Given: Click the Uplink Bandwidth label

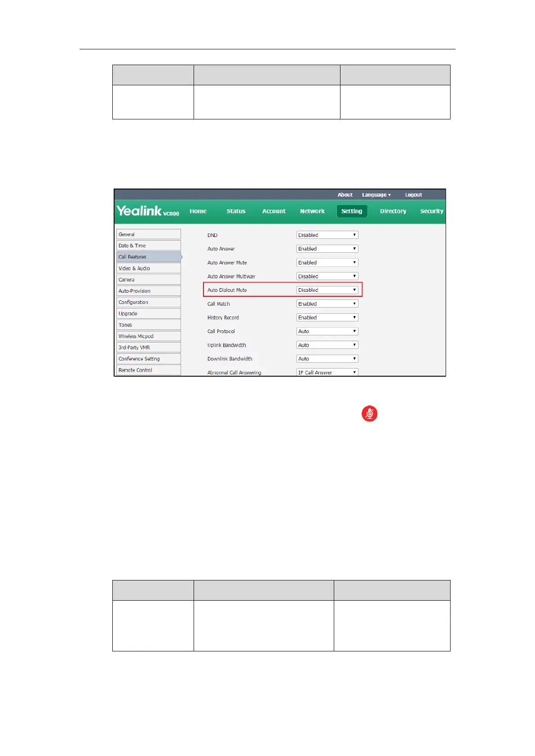Looking at the screenshot, I should coord(227,345).
